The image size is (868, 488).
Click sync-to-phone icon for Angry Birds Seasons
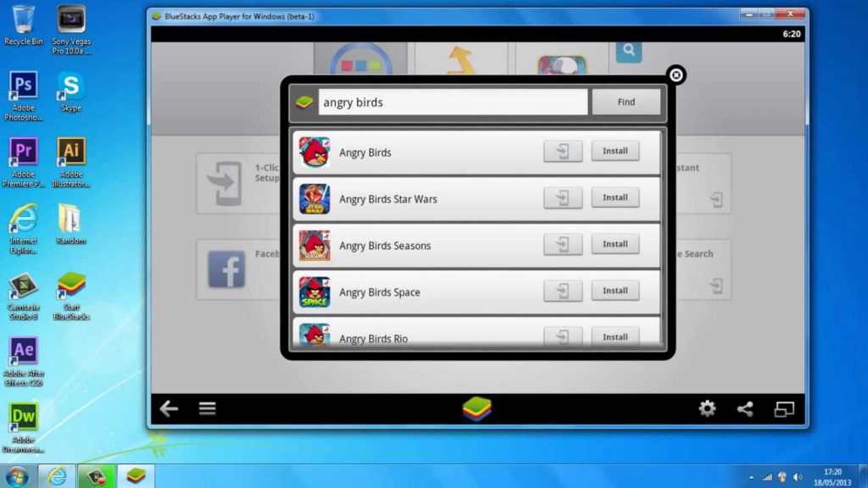point(563,244)
